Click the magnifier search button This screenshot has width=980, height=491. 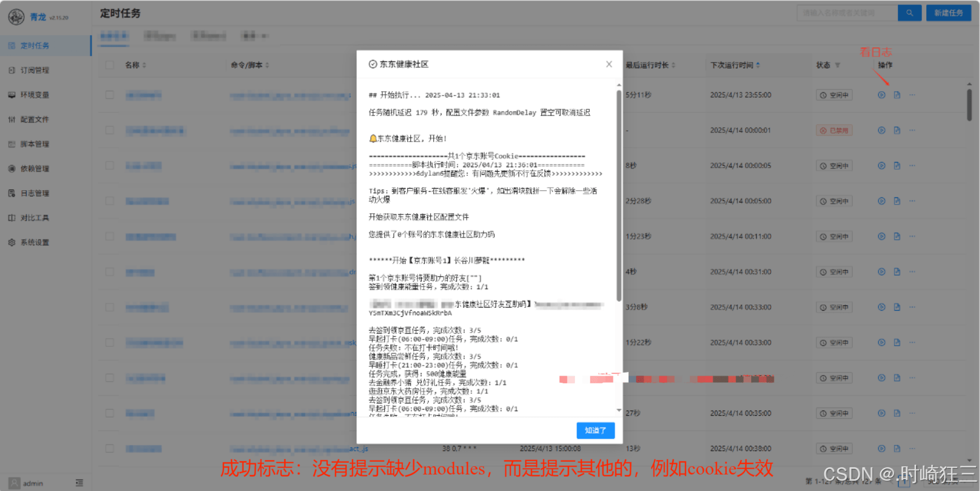pyautogui.click(x=909, y=13)
